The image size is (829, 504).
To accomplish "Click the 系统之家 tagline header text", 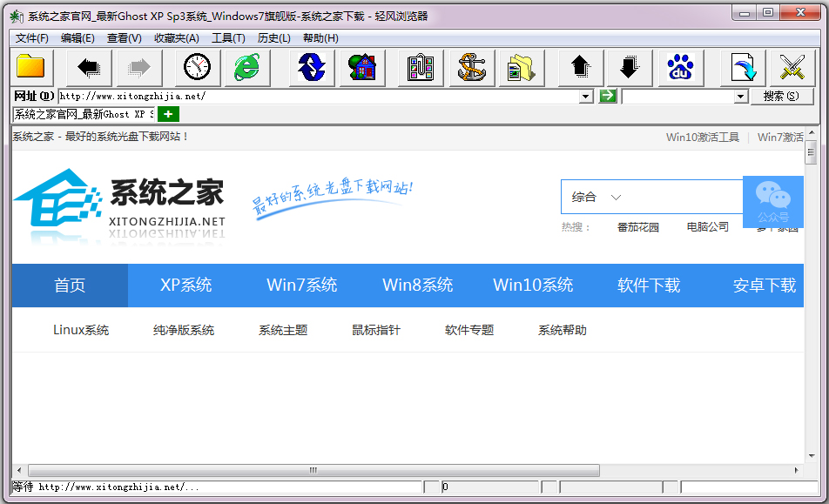I will point(100,137).
